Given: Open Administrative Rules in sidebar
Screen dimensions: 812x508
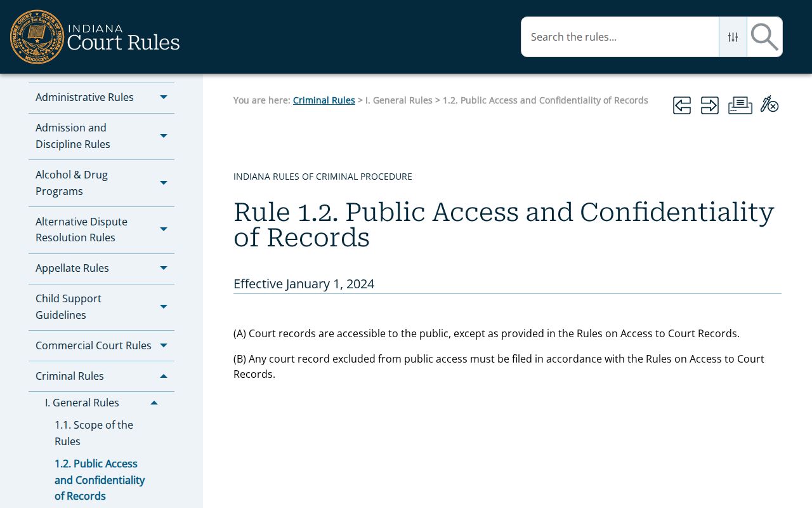Looking at the screenshot, I should (84, 97).
